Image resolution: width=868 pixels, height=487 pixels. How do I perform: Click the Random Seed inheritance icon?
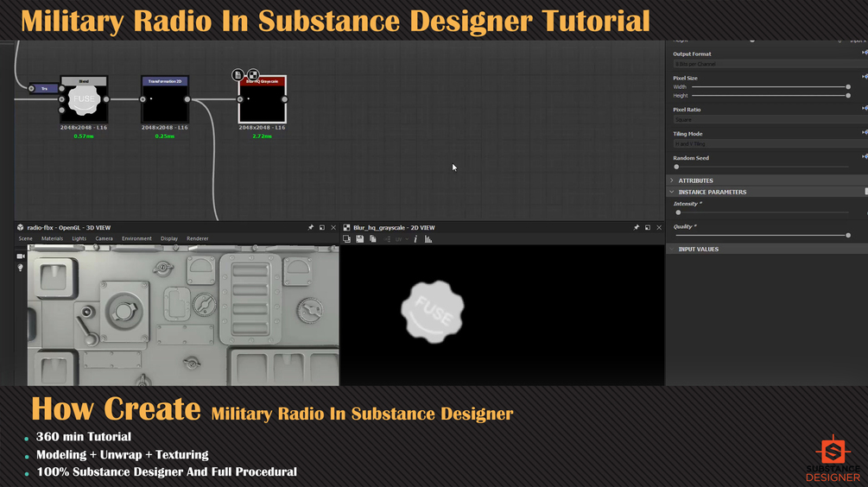[865, 156]
